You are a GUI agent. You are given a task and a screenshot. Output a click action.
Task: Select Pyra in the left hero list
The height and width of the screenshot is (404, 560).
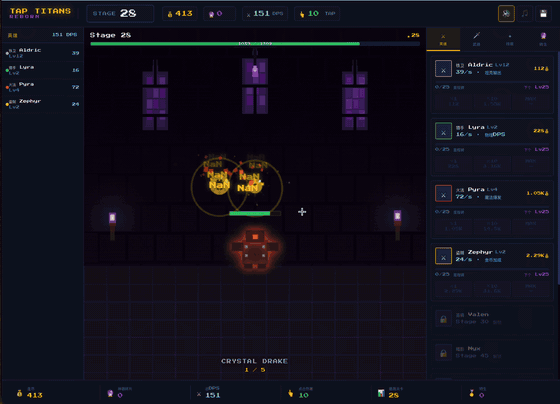(42, 87)
